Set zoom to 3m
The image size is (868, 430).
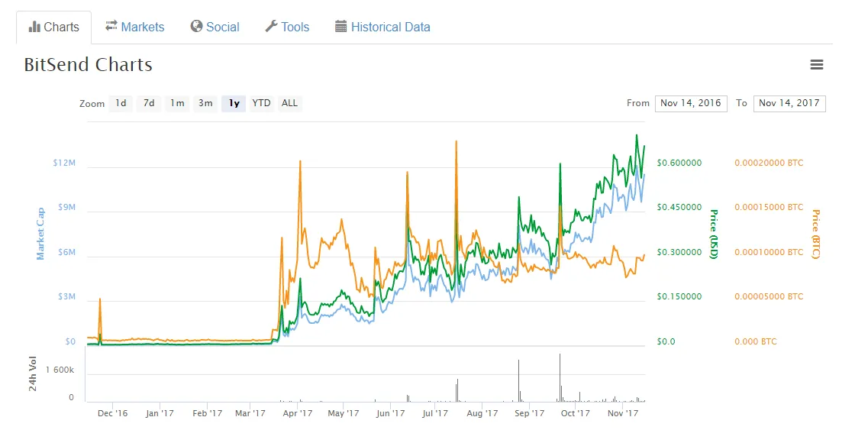point(205,103)
